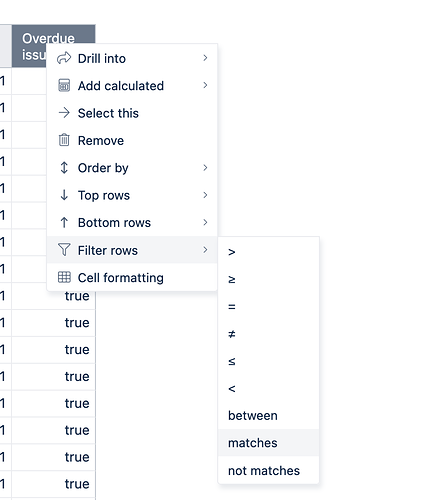
Task: Click the calculator icon beside Add calculated
Action: click(x=64, y=85)
